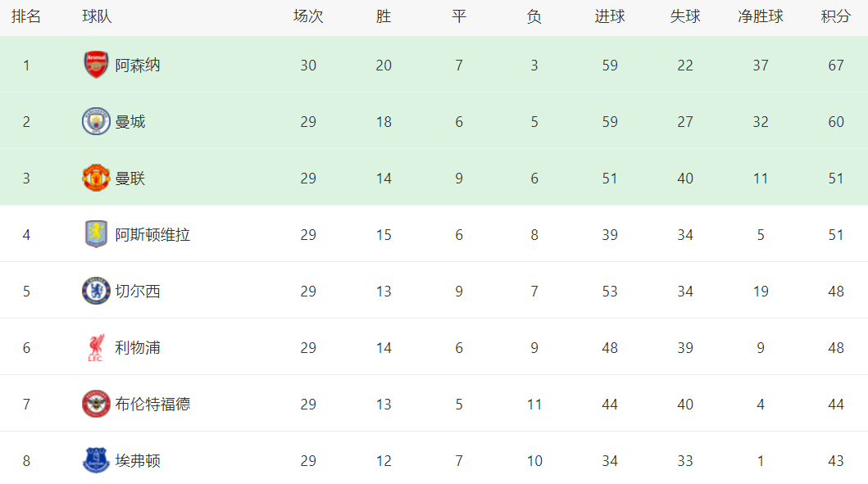Open the 曼城 team link

click(x=130, y=122)
